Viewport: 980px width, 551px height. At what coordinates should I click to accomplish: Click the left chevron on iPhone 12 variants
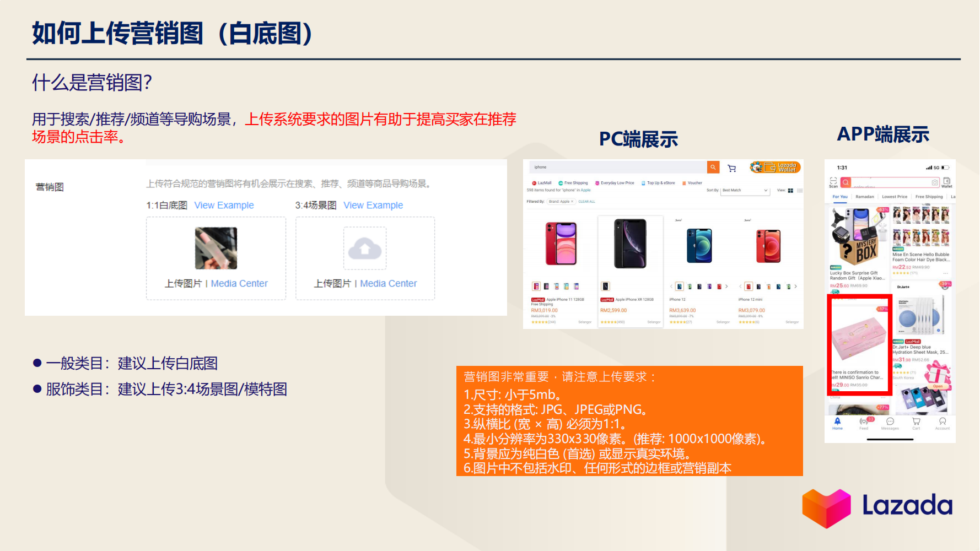click(x=671, y=286)
